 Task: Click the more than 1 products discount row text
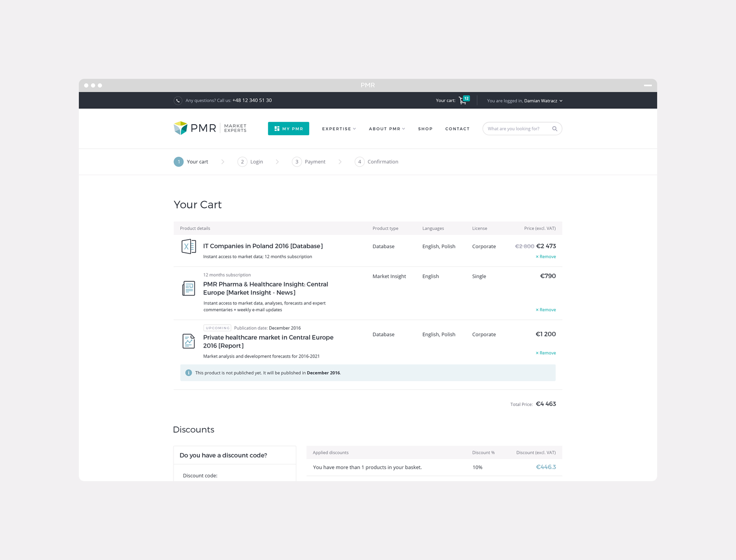[367, 467]
